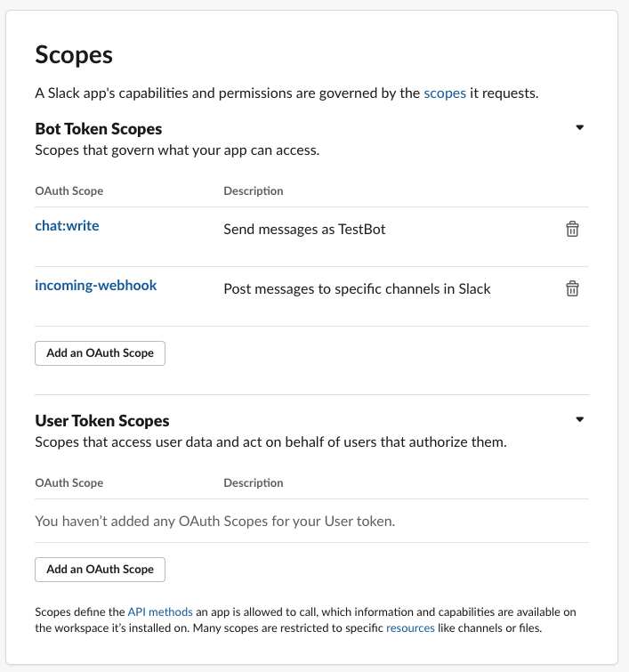Click the OAuth Scope column header in Bot section
This screenshot has width=629, height=672.
[x=69, y=190]
